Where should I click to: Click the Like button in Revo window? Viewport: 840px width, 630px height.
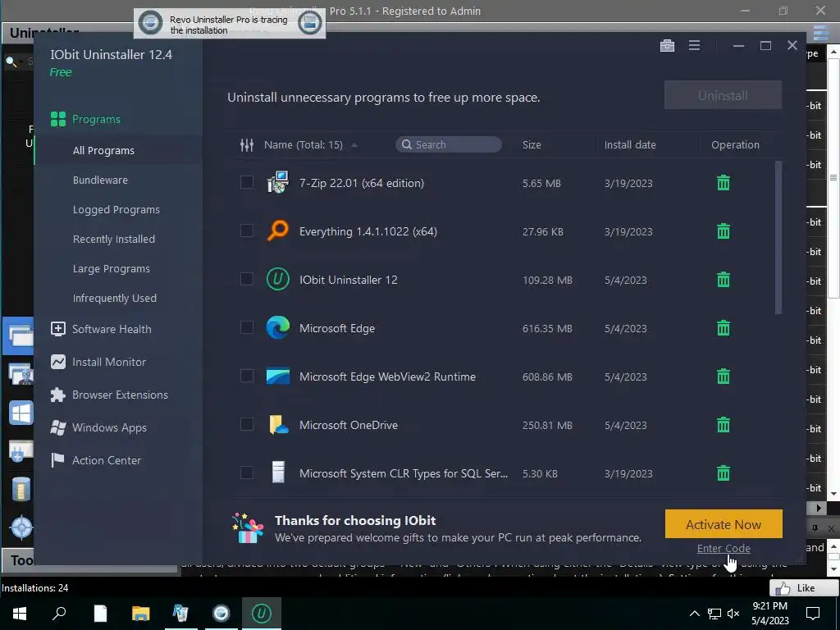pos(804,588)
